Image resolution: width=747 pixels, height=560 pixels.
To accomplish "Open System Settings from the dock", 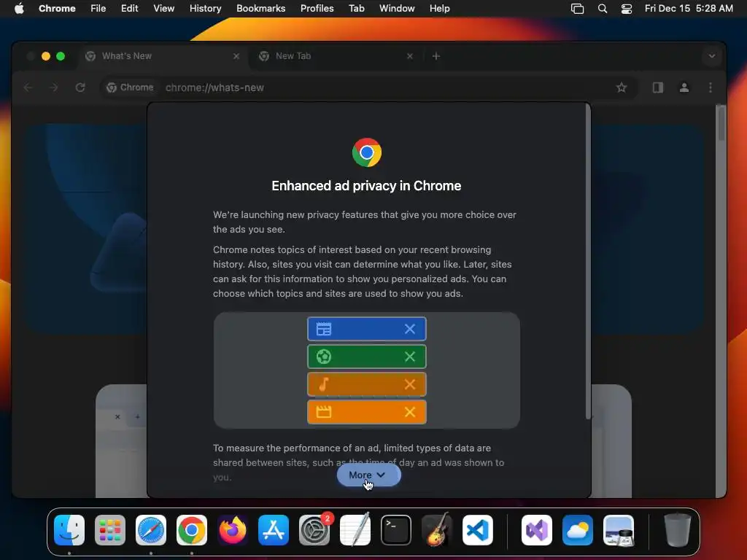I will click(314, 530).
